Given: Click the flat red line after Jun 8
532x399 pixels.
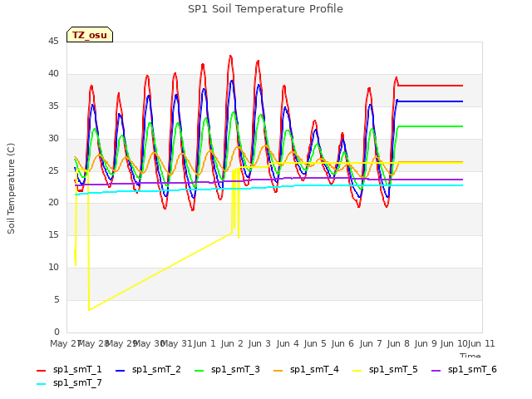Looking at the screenshot, I should tap(431, 86).
